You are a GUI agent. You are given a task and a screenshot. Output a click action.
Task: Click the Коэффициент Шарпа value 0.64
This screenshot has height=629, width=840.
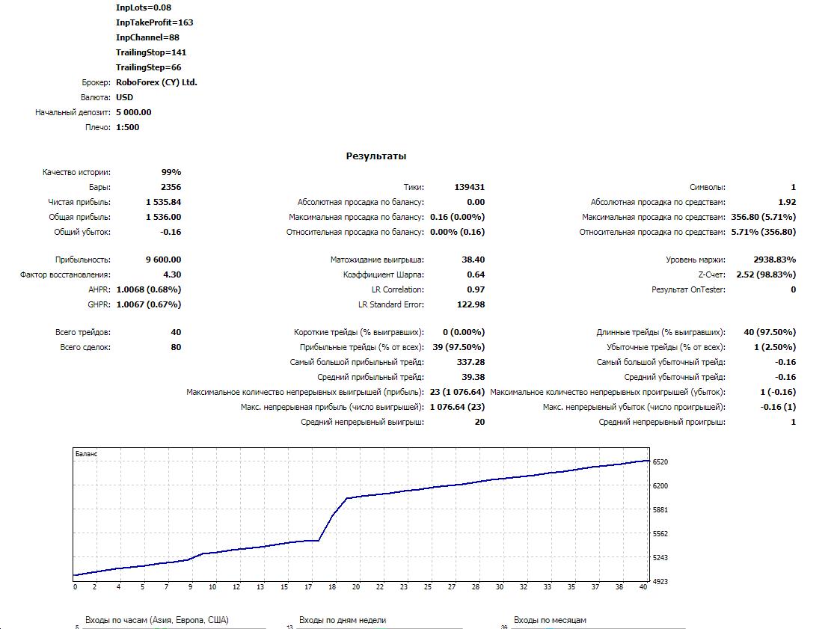point(476,274)
